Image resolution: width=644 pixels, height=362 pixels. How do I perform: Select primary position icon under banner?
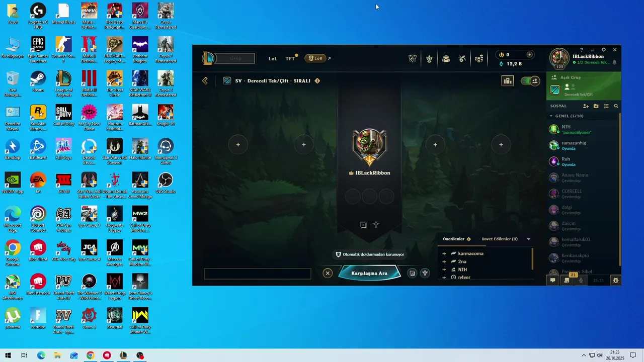363,225
